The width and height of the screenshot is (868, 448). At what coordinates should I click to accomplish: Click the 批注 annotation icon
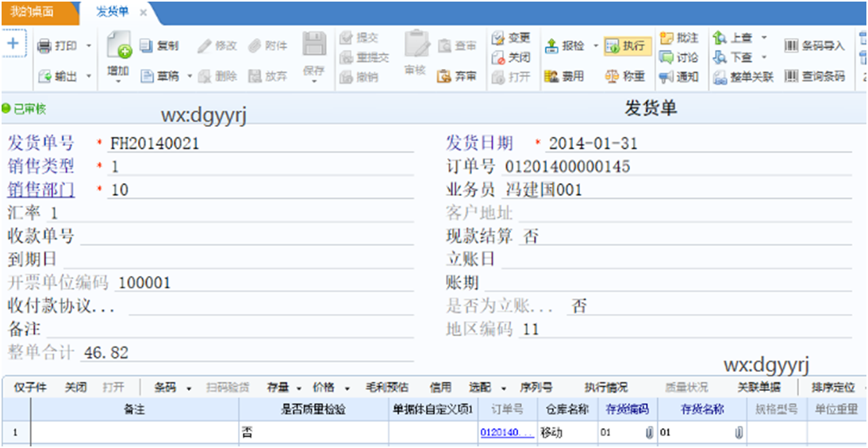coord(666,37)
